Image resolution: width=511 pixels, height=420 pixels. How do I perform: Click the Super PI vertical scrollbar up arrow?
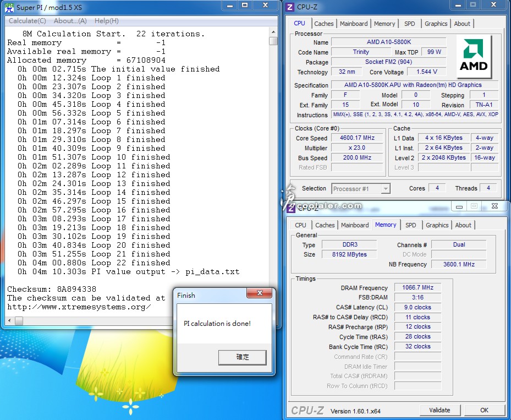coord(273,32)
